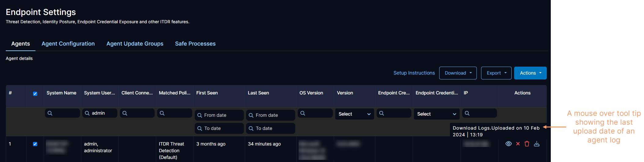This screenshot has width=644, height=162.
Task: Expand the Export dropdown menu
Action: tap(496, 73)
